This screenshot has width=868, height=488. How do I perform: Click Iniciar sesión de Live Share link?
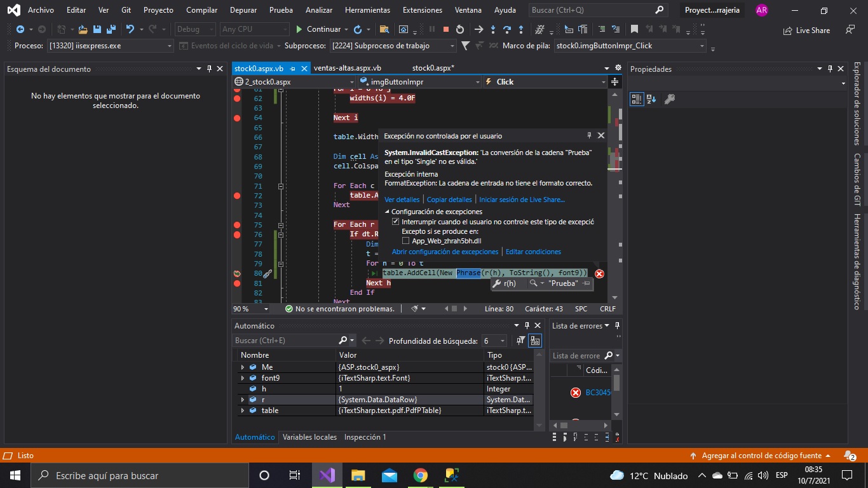click(522, 200)
